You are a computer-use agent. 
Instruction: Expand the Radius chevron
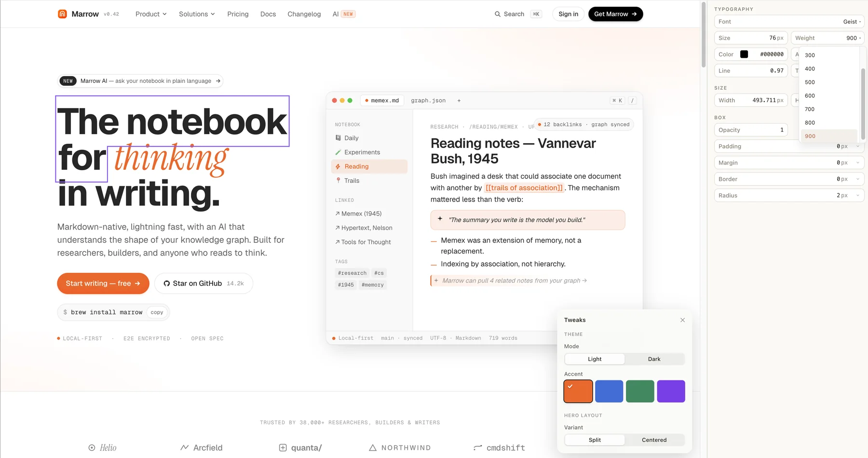pyautogui.click(x=858, y=196)
